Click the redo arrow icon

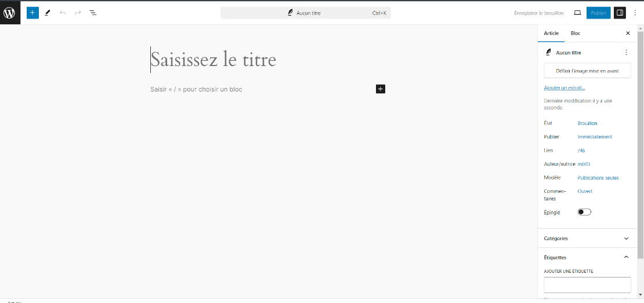78,13
